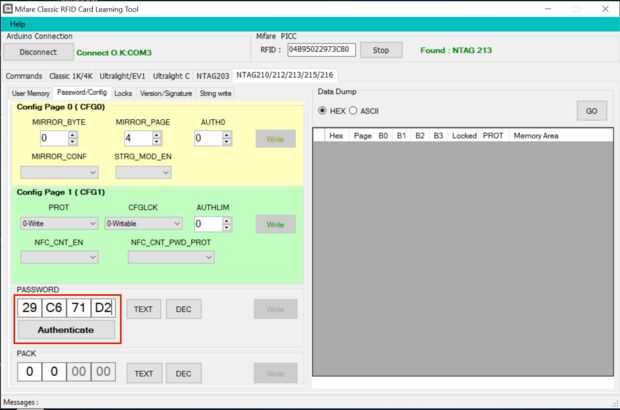
Task: Open the STRG_MOD_EN dropdown
Action: (143, 172)
